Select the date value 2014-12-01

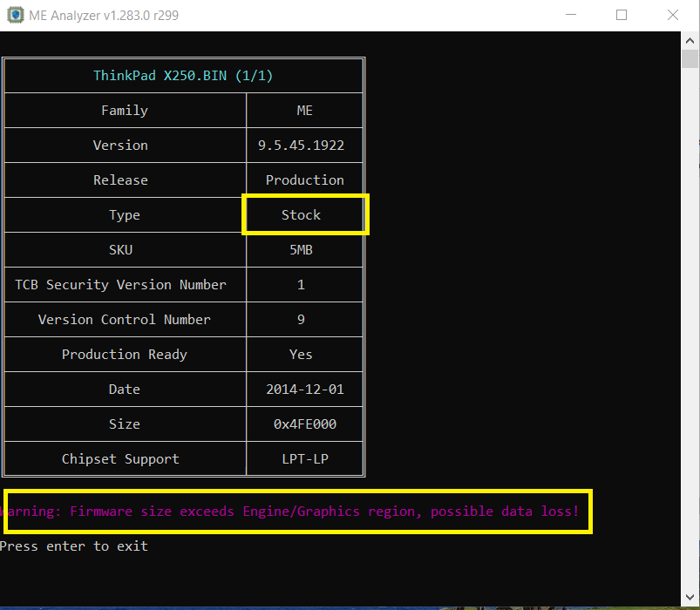[x=305, y=390]
